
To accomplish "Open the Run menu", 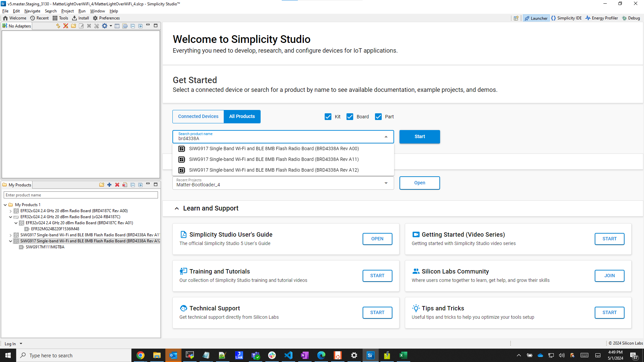I will click(82, 11).
